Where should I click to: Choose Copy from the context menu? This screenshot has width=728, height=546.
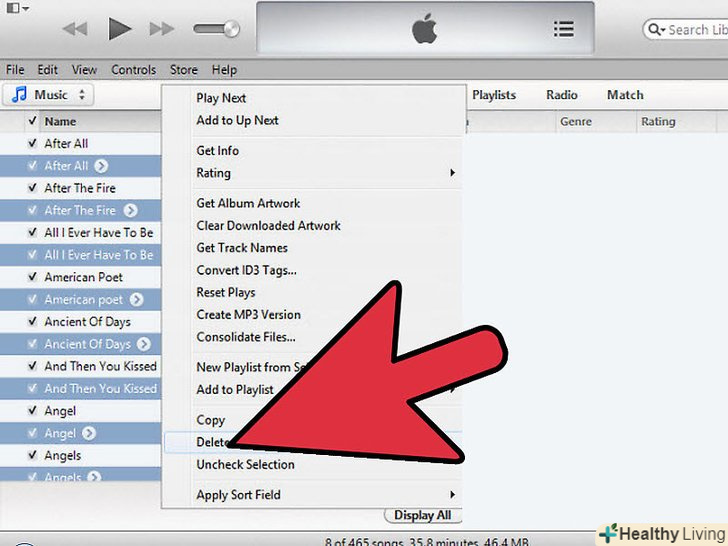point(210,420)
